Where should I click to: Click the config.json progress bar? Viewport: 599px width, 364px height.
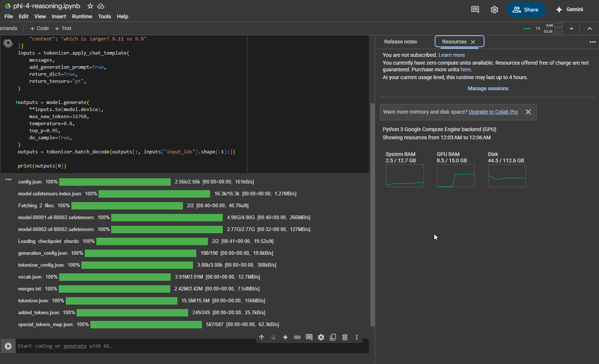click(x=115, y=182)
